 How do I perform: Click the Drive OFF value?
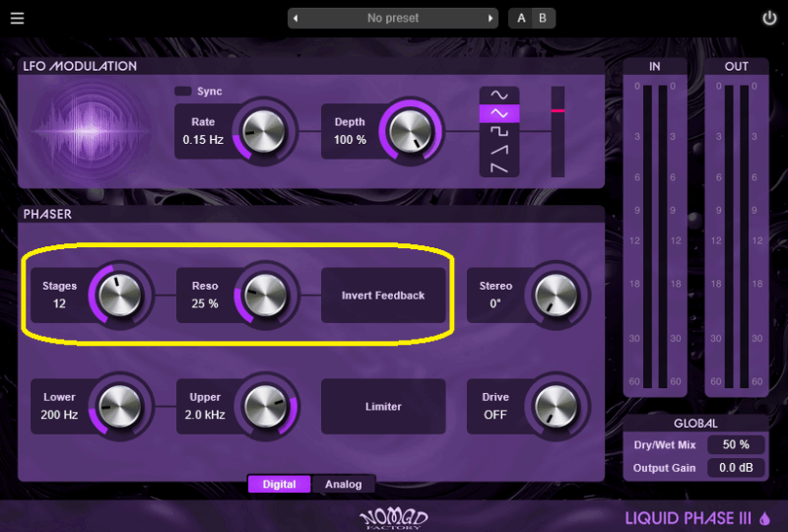pyautogui.click(x=495, y=415)
